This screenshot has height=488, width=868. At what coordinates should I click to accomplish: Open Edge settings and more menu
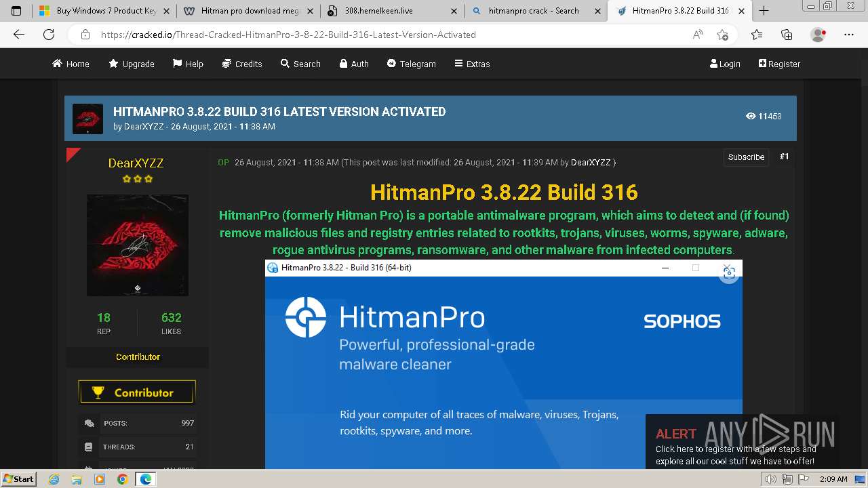(849, 35)
